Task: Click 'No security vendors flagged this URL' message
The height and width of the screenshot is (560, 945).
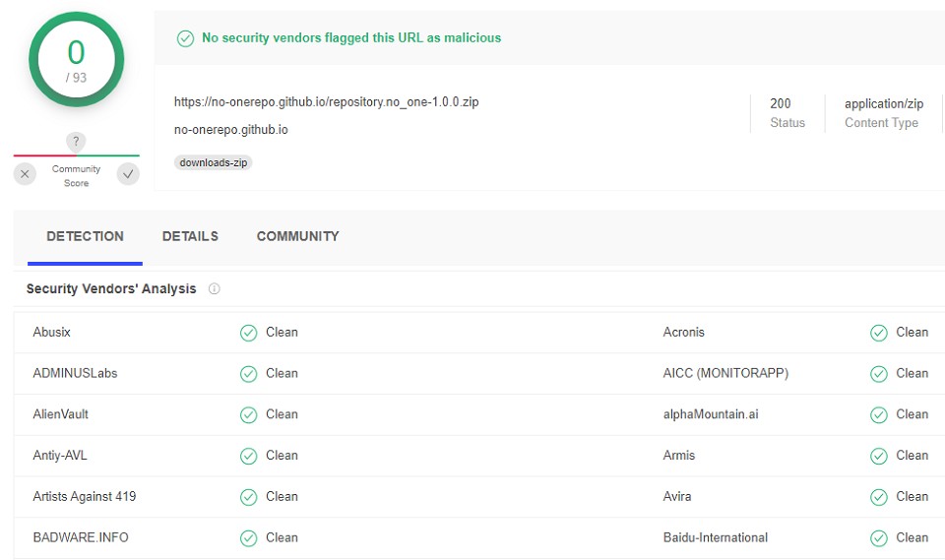Action: pos(351,38)
